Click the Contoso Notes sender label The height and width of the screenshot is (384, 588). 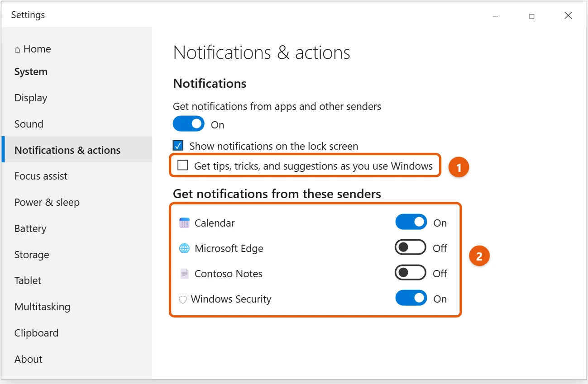228,274
